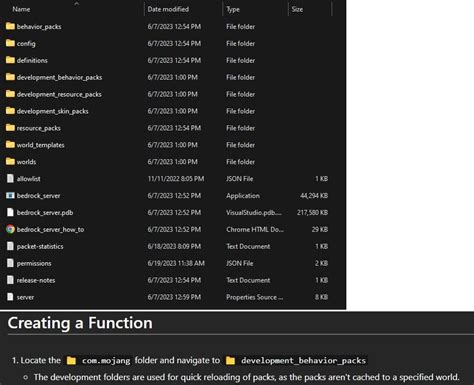Select the bedrock_server application name
The width and height of the screenshot is (474, 385).
point(38,196)
